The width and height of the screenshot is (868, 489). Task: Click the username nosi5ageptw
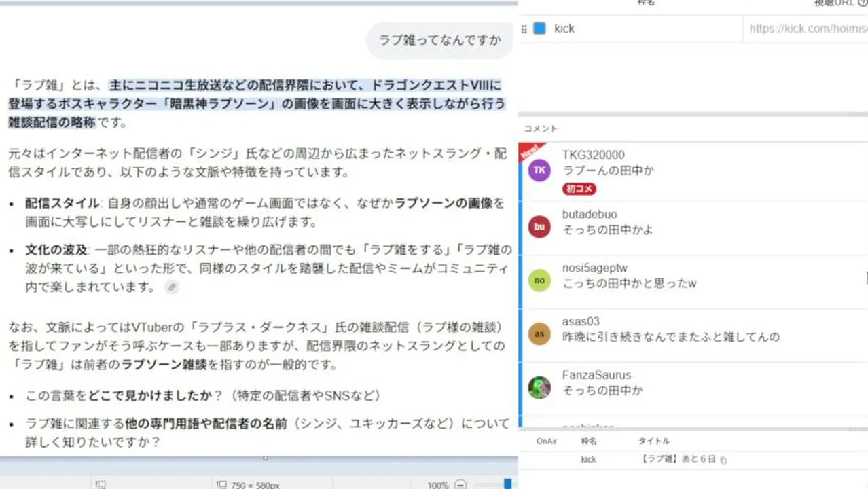596,268
